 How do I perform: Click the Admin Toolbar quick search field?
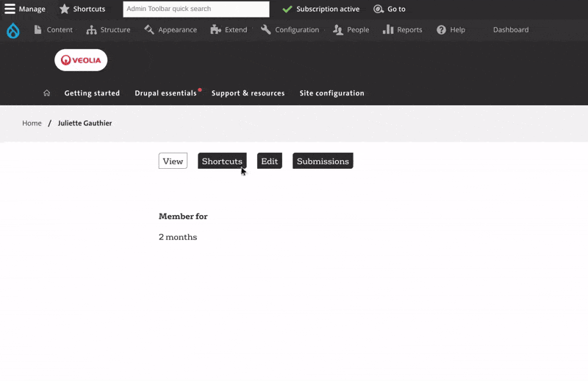coord(196,9)
